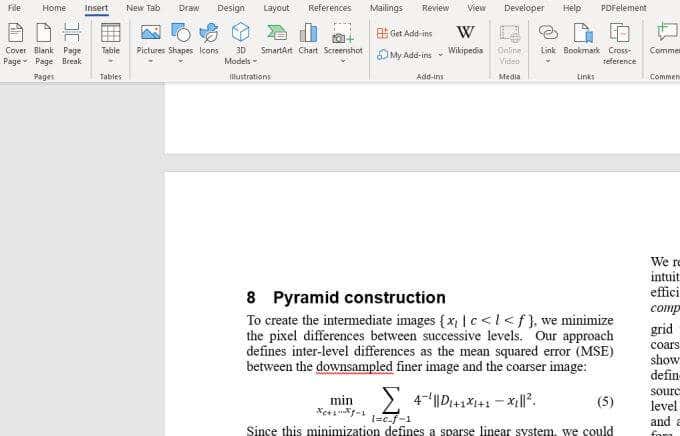Viewport: 680px width, 436px height.
Task: Switch to the Draw tab
Action: click(189, 8)
